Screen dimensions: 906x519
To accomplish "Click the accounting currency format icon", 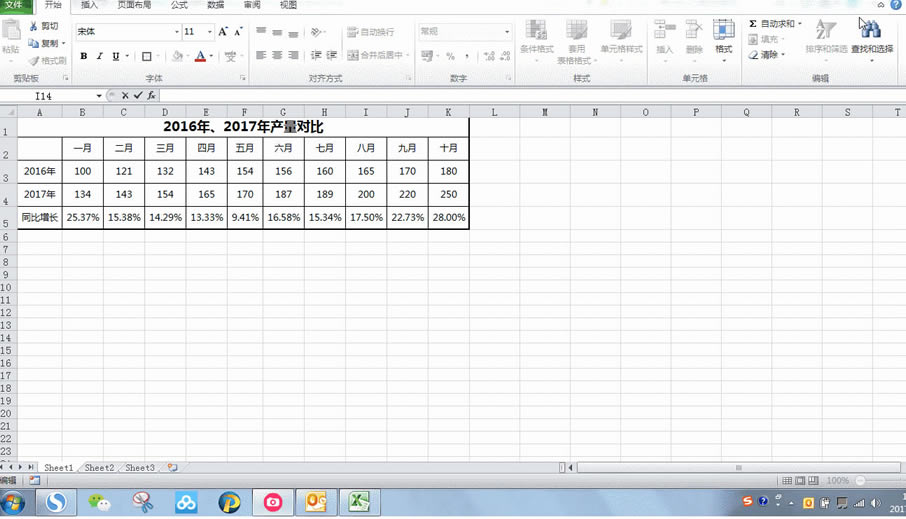I will [427, 56].
